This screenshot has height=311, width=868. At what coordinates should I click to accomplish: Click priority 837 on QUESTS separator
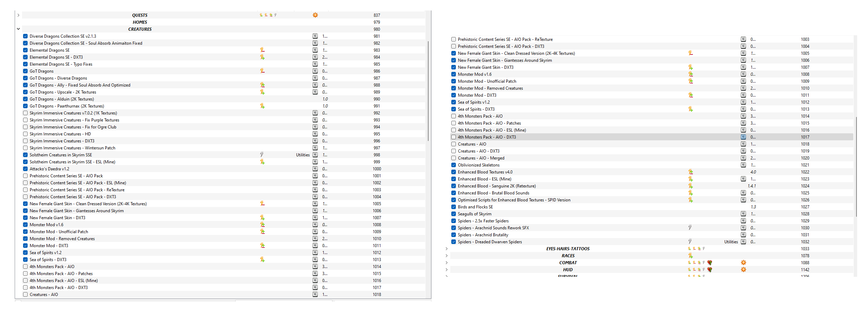click(376, 15)
